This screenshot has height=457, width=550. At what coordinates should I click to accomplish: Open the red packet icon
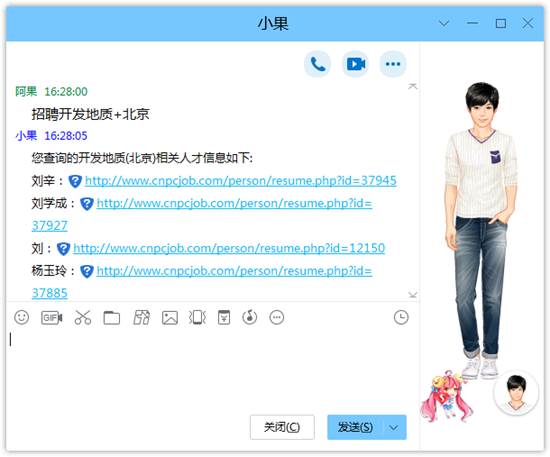[224, 317]
